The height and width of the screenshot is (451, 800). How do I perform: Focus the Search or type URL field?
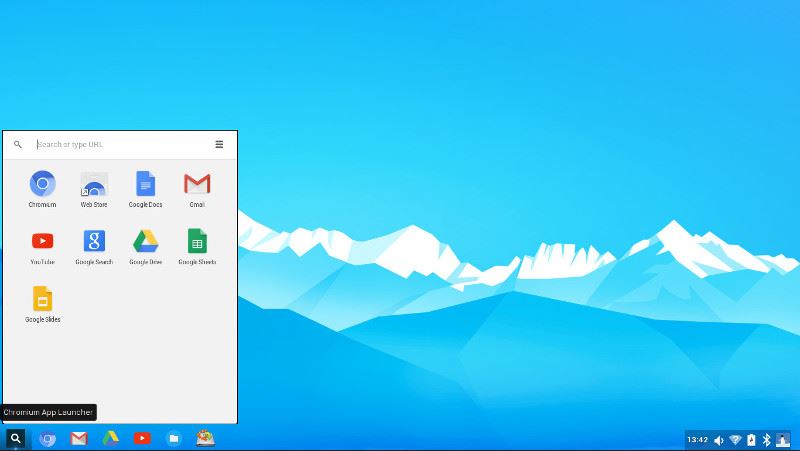click(x=120, y=144)
